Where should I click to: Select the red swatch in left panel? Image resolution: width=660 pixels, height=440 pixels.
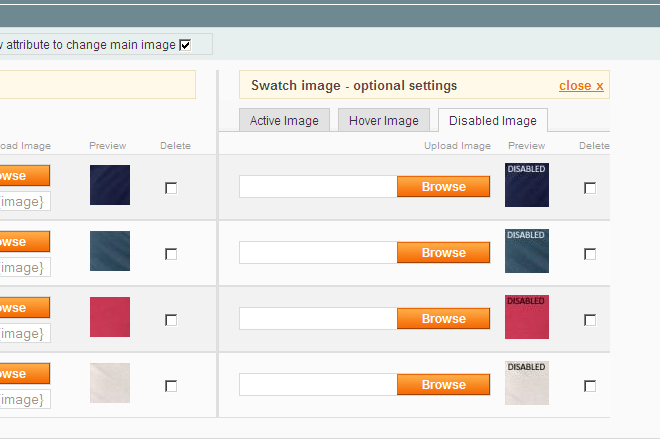110,317
